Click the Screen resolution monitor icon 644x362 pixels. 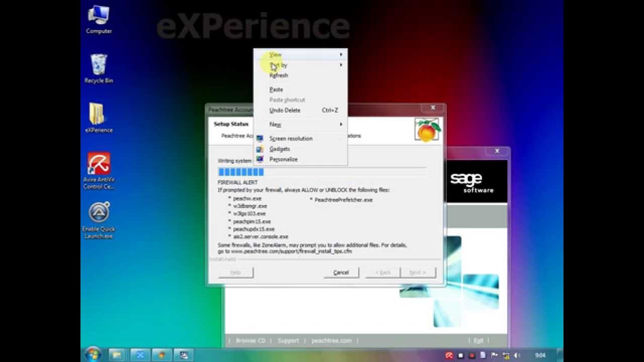(x=260, y=139)
